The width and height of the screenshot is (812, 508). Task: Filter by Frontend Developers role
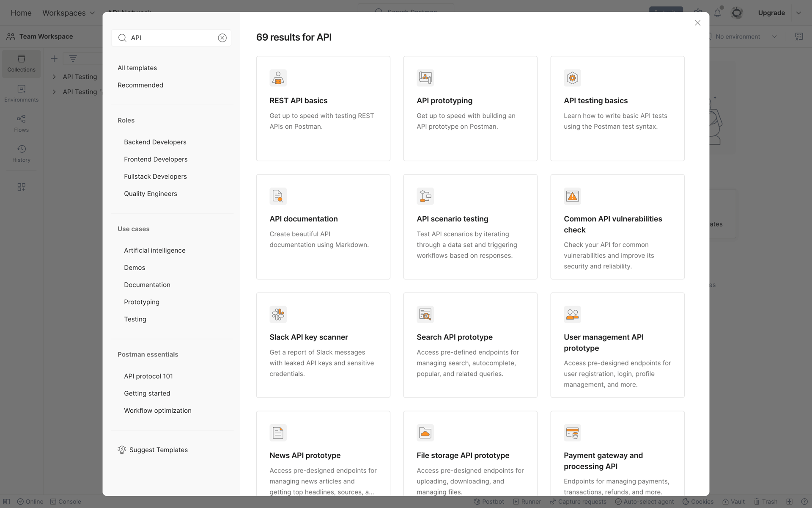click(156, 159)
